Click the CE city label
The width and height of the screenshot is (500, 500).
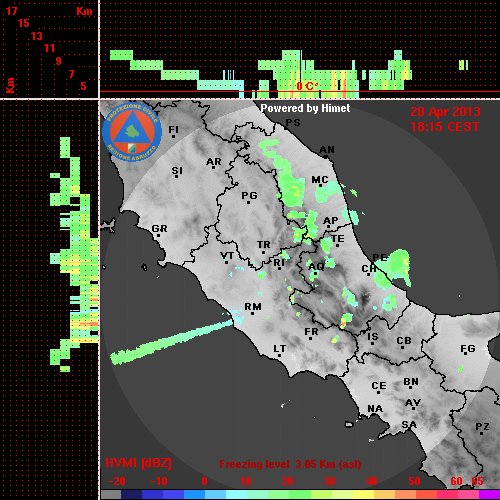point(379,386)
